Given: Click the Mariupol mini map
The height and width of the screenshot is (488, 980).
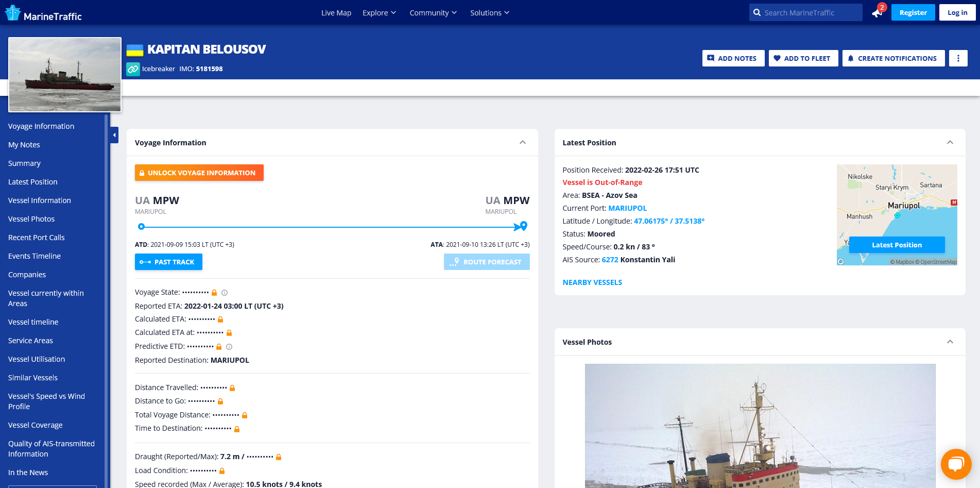Looking at the screenshot, I should (x=897, y=215).
